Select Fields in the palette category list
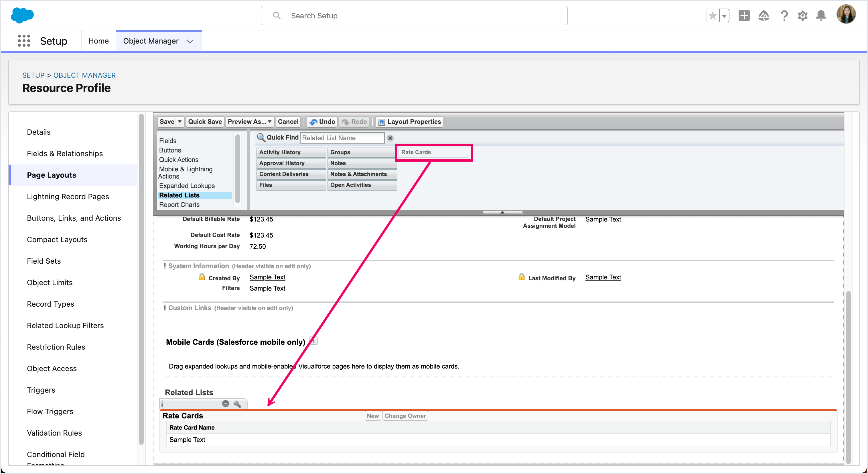Viewport: 868px width, 474px height. click(x=168, y=140)
